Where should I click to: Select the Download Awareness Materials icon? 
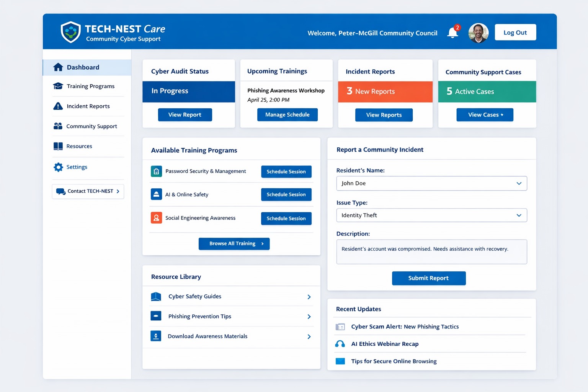pos(156,336)
